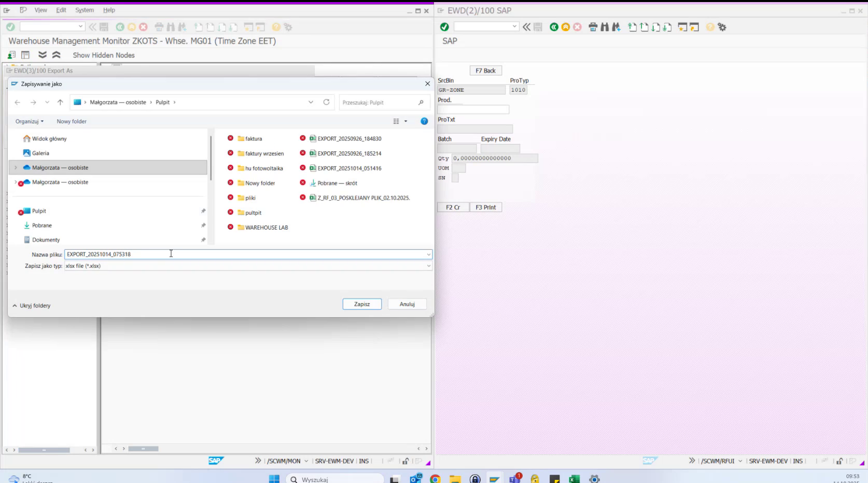Open the Customize Layout gear icon
This screenshot has height=483, width=868.
[721, 27]
